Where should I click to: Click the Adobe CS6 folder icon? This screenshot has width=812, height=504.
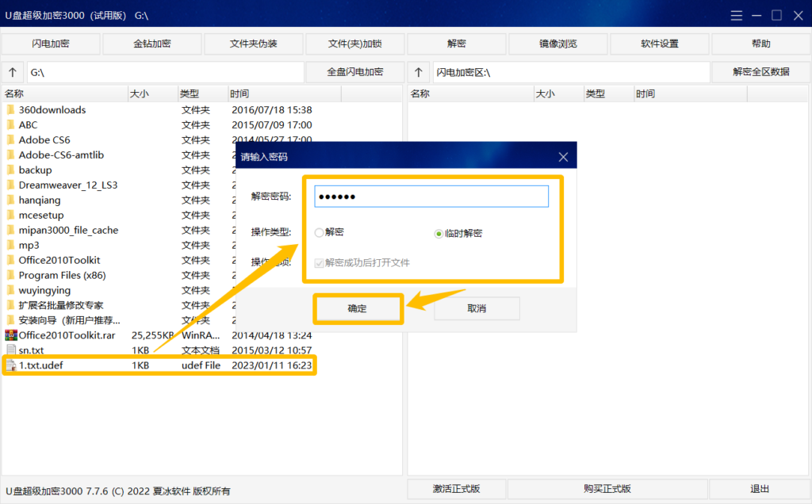(x=10, y=139)
